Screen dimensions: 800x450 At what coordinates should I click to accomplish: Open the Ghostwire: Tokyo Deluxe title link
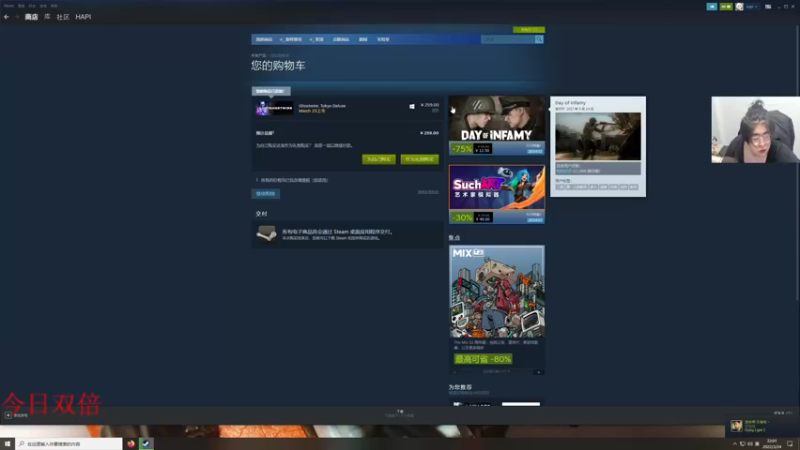click(322, 106)
